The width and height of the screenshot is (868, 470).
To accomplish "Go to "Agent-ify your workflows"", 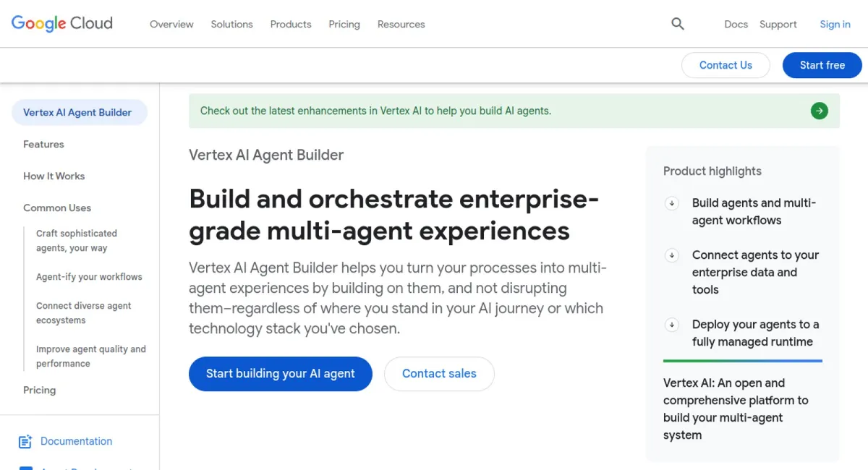I will pos(89,277).
